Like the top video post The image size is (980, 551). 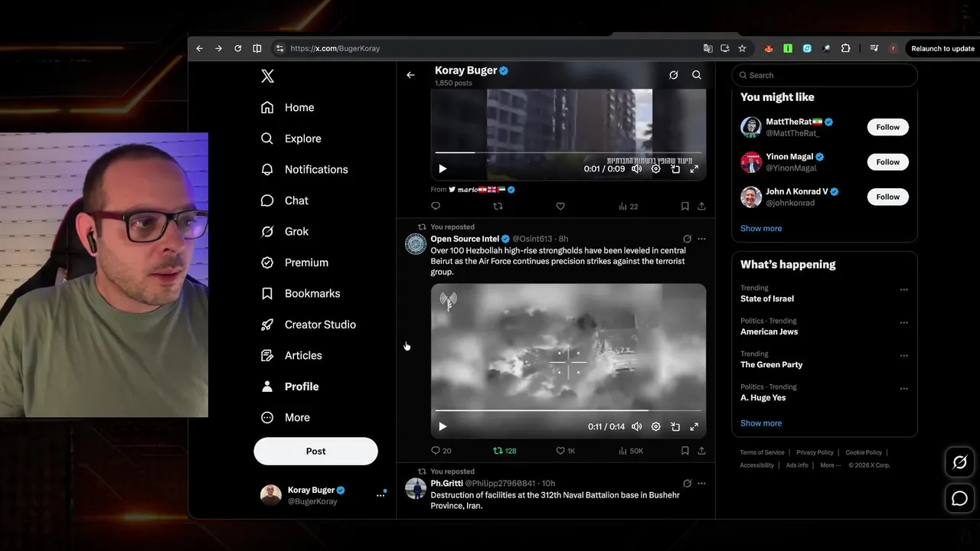pyautogui.click(x=560, y=206)
